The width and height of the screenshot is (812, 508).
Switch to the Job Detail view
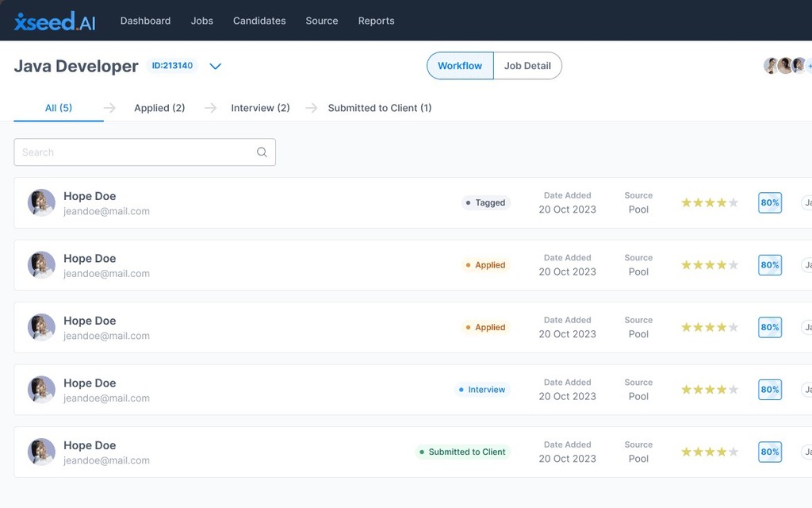point(527,66)
